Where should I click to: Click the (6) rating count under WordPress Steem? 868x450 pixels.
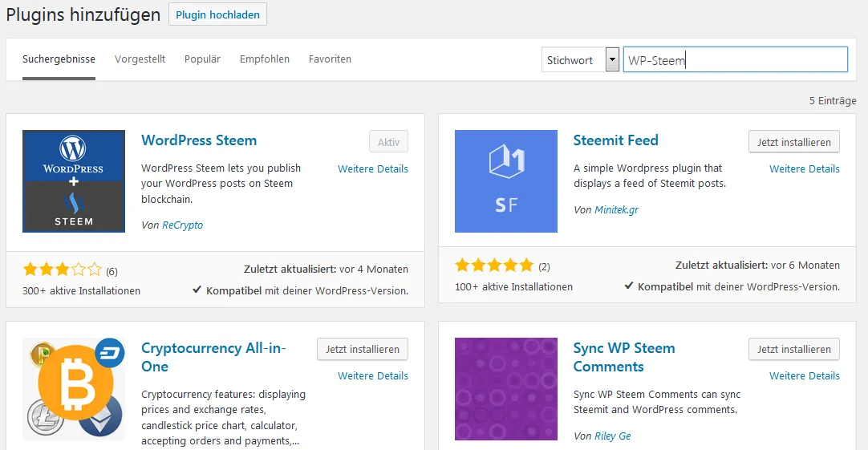click(x=112, y=271)
